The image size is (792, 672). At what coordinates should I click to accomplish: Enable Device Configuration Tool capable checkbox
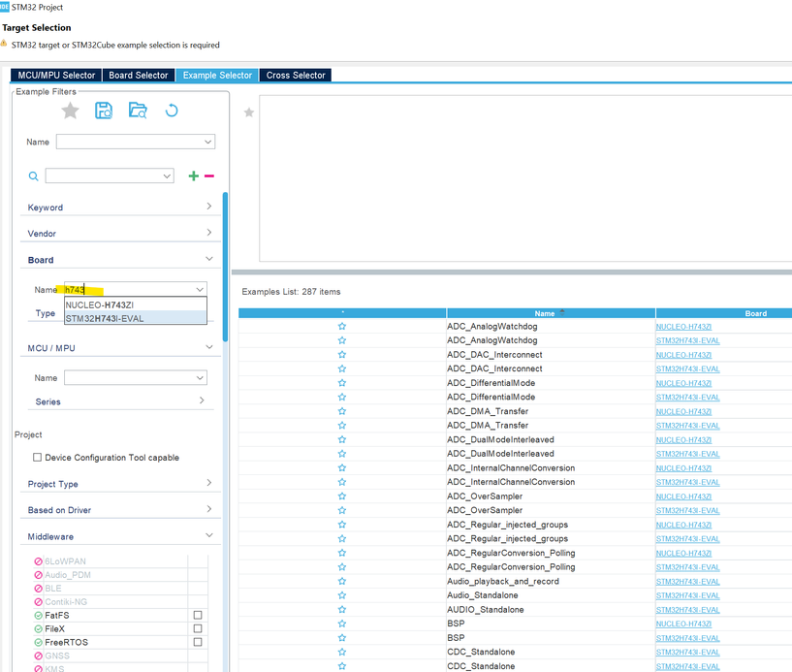coord(37,458)
